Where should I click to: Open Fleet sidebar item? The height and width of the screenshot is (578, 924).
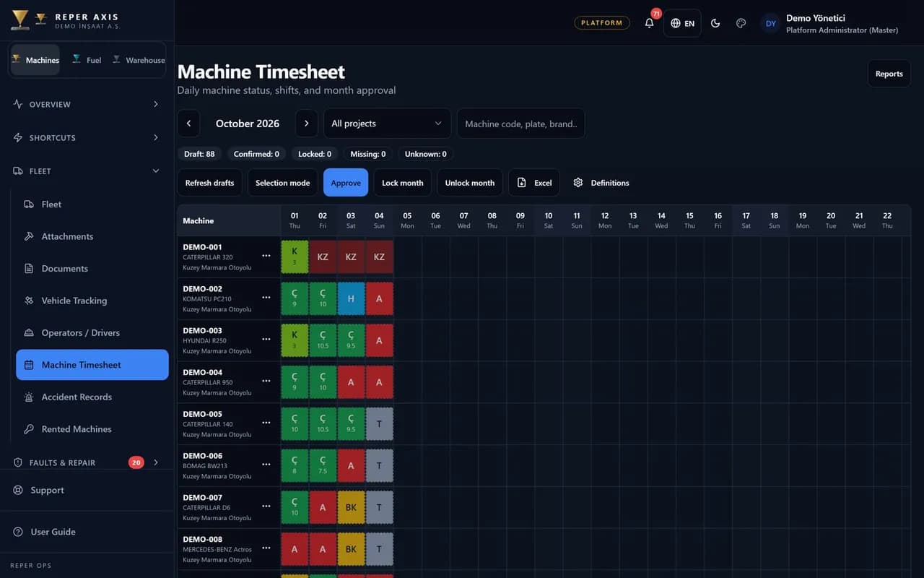tap(92, 204)
